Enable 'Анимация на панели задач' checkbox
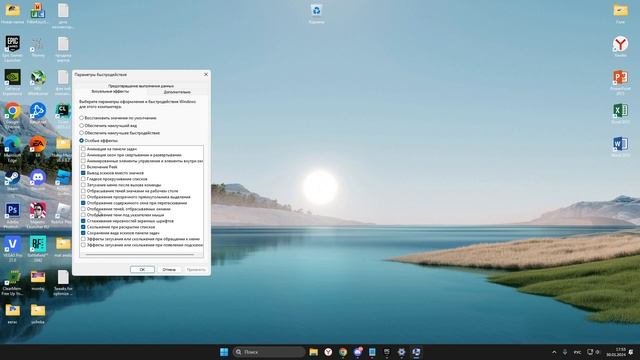This screenshot has height=360, width=640. pyautogui.click(x=83, y=149)
